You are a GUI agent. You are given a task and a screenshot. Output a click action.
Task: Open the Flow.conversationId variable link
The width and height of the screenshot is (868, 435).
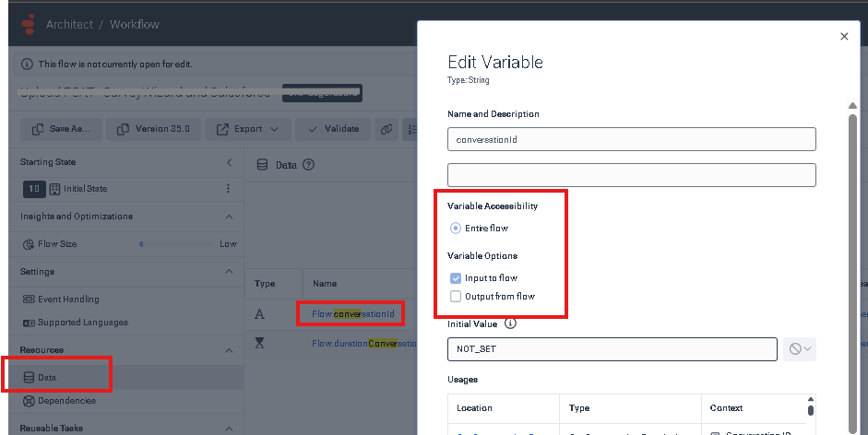[x=352, y=314]
